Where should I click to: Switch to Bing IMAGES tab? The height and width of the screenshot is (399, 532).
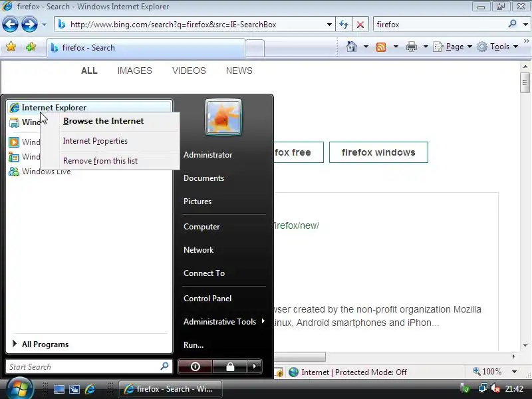click(x=135, y=70)
